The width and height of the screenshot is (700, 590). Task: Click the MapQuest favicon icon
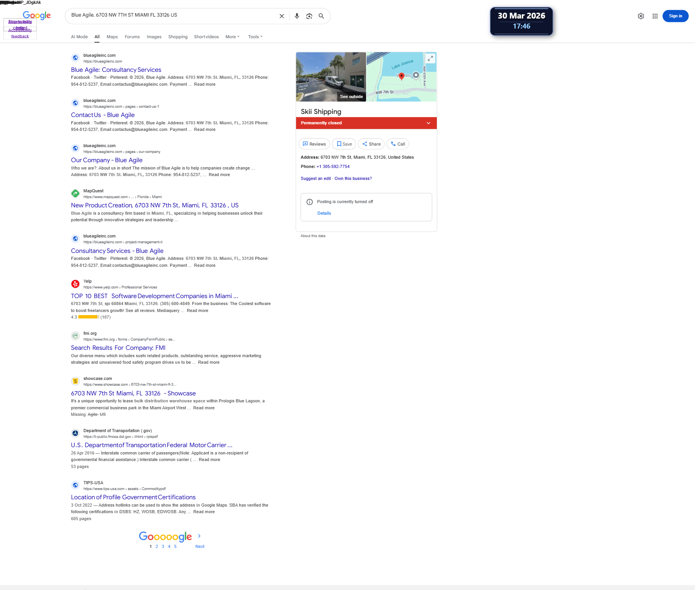pyautogui.click(x=75, y=193)
